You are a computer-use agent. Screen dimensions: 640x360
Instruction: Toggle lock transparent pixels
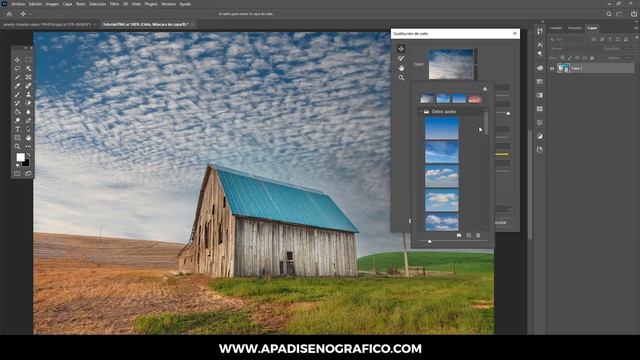(x=562, y=58)
